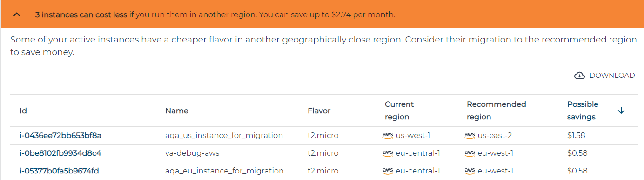Click AWS icon in aqa_eu_instance current region
This screenshot has height=180, width=644.
pyautogui.click(x=388, y=171)
